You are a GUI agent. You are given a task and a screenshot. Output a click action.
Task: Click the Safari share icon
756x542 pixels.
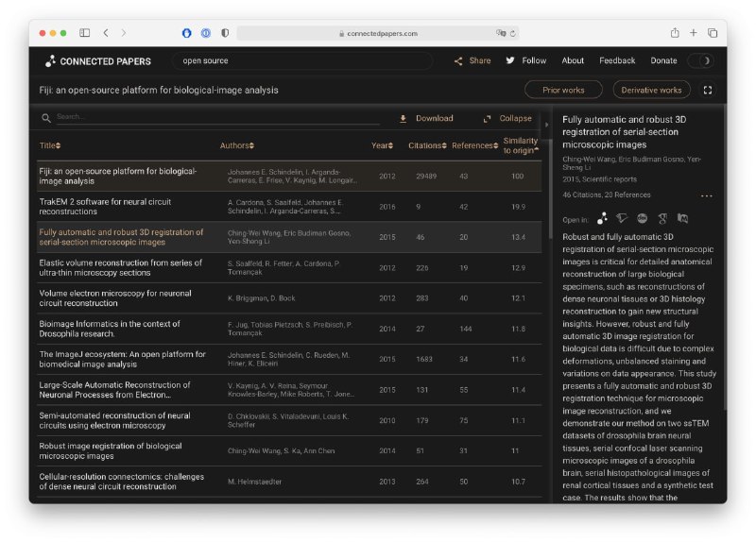coord(675,33)
